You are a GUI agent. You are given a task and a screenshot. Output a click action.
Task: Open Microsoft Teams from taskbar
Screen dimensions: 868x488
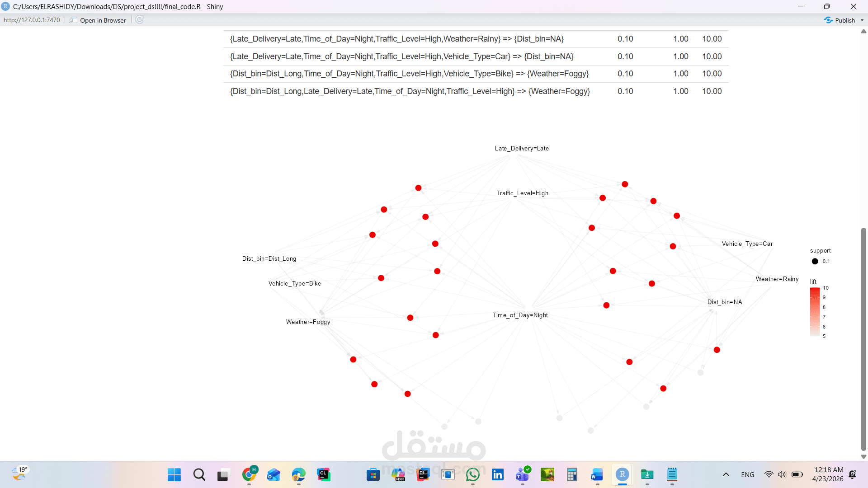click(523, 474)
